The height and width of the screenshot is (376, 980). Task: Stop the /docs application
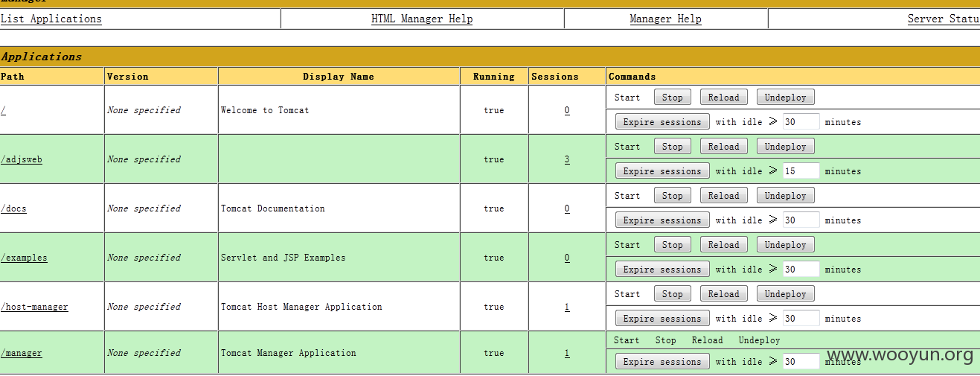tap(673, 196)
